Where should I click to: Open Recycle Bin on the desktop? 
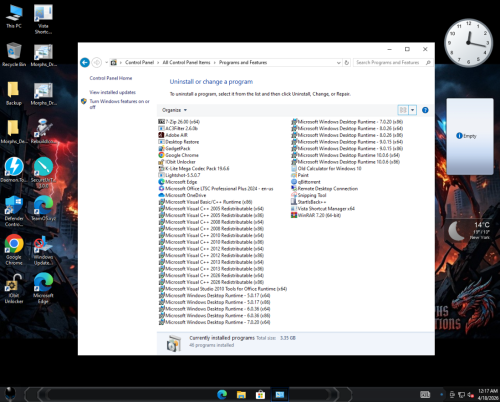pyautogui.click(x=14, y=55)
